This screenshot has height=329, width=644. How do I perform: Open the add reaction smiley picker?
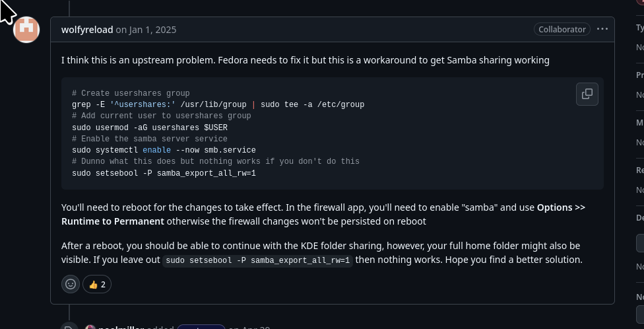point(71,284)
